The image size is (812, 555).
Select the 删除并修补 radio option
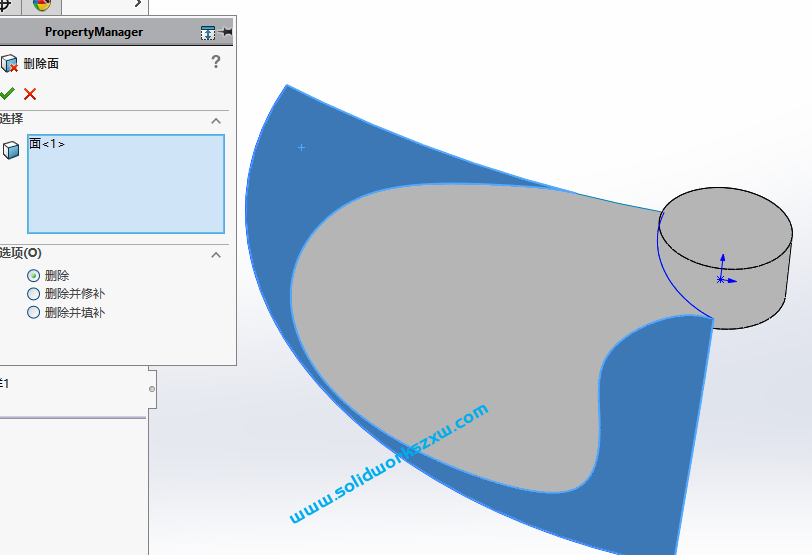[x=33, y=294]
